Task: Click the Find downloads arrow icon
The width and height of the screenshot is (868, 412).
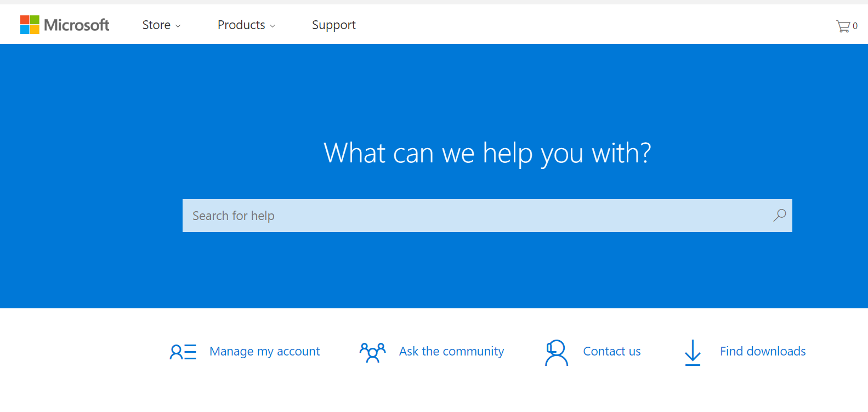Action: click(x=693, y=352)
